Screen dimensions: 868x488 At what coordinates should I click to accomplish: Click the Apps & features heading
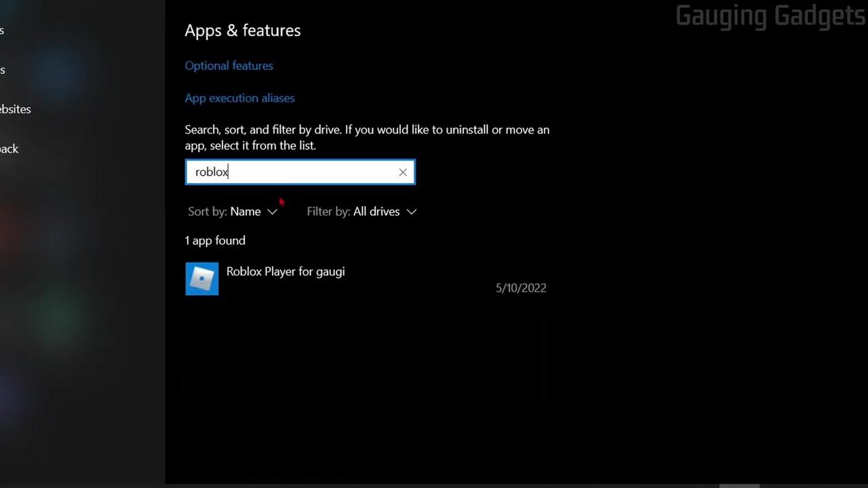(243, 30)
